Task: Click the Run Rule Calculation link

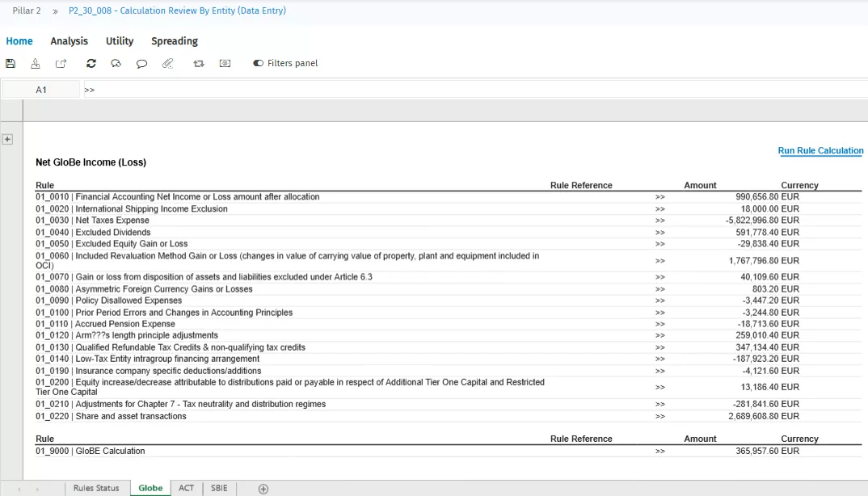Action: click(x=820, y=151)
